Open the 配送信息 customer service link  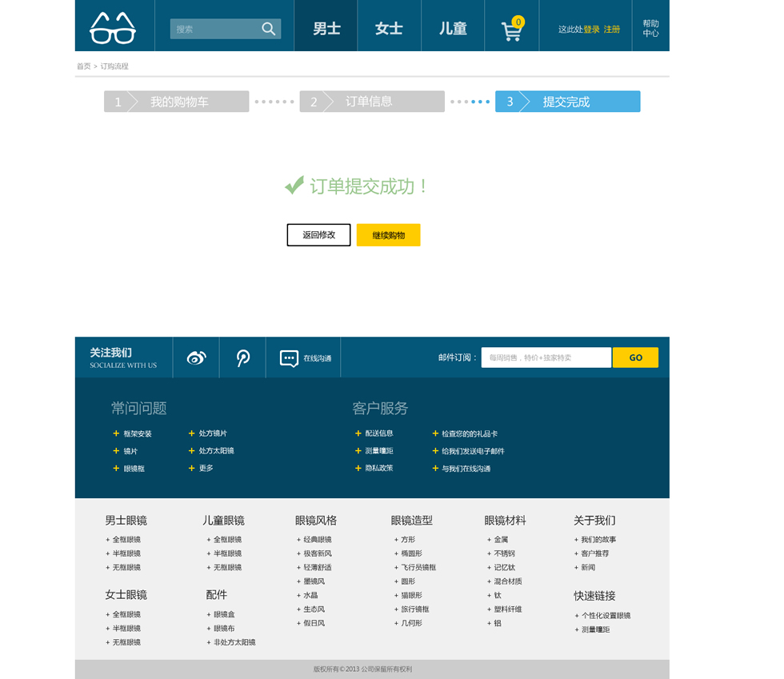[x=379, y=433]
